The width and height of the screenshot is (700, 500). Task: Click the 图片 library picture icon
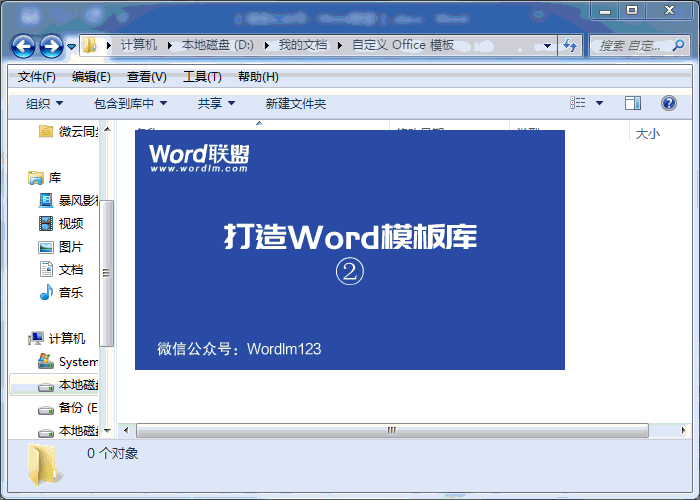46,247
